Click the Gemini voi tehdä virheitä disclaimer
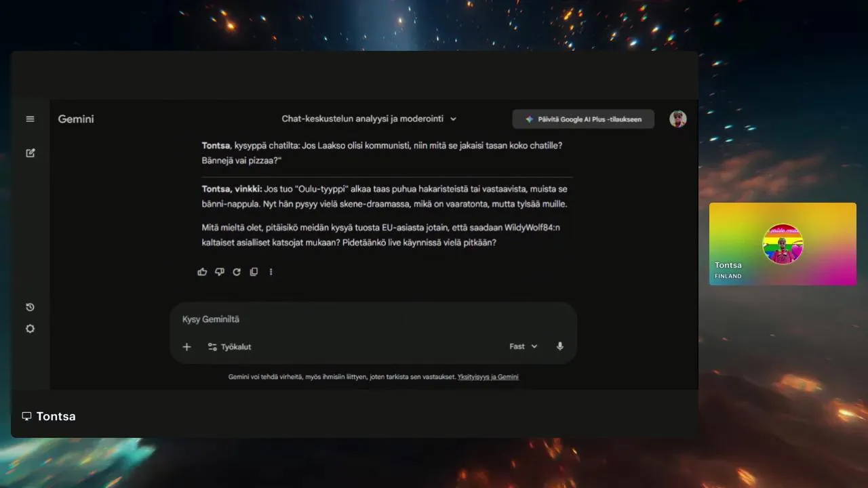The width and height of the screenshot is (868, 488). point(342,377)
